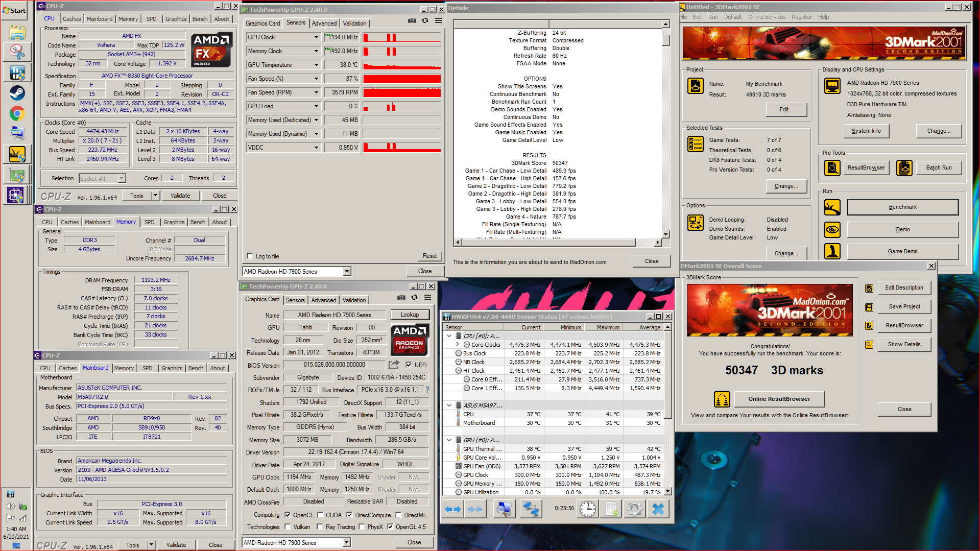Expand the Core Clocks row in HWiNFO
Screen dimensions: 980x551
[x=458, y=345]
